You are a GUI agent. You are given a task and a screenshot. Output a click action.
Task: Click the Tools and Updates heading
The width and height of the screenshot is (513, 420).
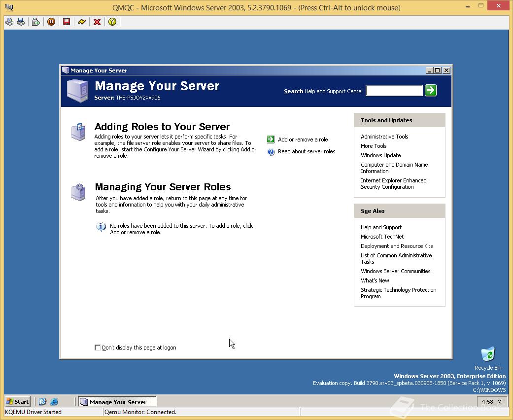[x=386, y=120]
